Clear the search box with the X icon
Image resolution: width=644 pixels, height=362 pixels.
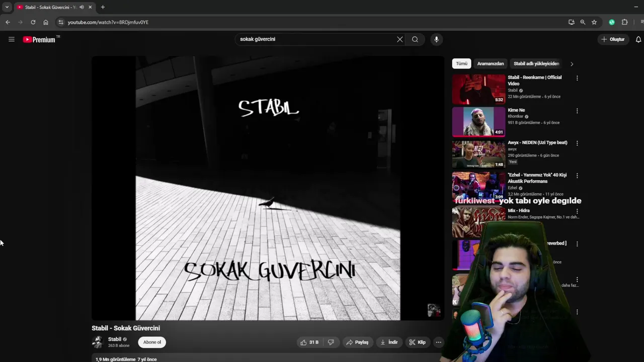[400, 39]
